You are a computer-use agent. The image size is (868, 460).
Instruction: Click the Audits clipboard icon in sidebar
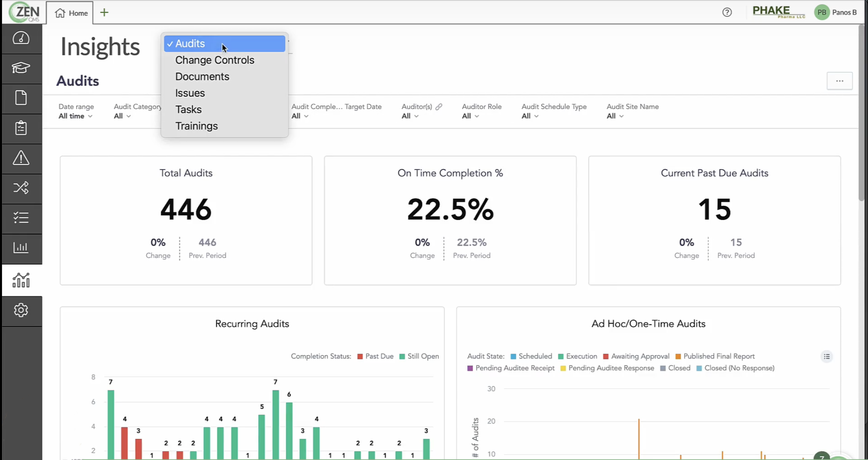coord(21,128)
